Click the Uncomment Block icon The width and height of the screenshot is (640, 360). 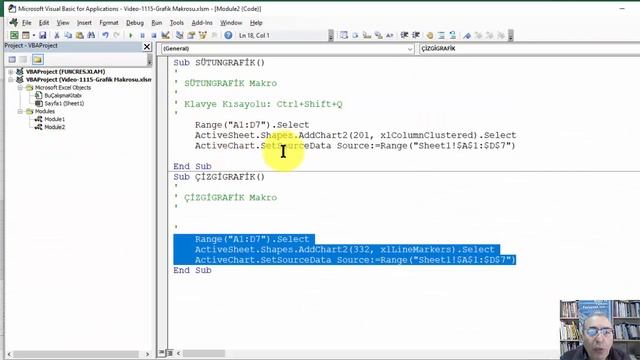(x=453, y=36)
